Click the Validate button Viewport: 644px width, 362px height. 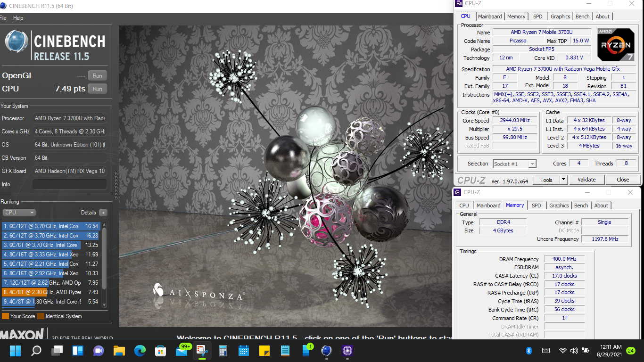coord(586,180)
